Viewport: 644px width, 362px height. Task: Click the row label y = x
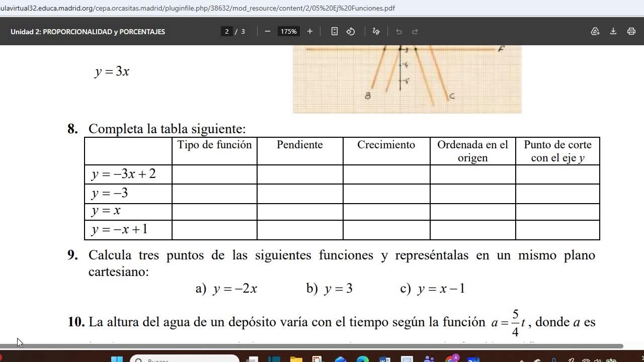coord(106,211)
